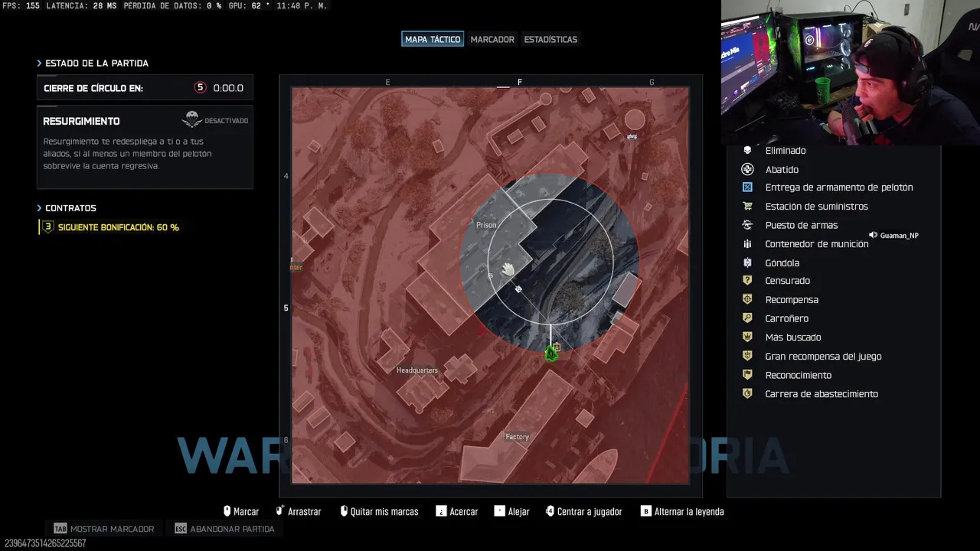Screen dimensions: 980x551
Task: Click the Góndola legend icon
Action: (747, 262)
